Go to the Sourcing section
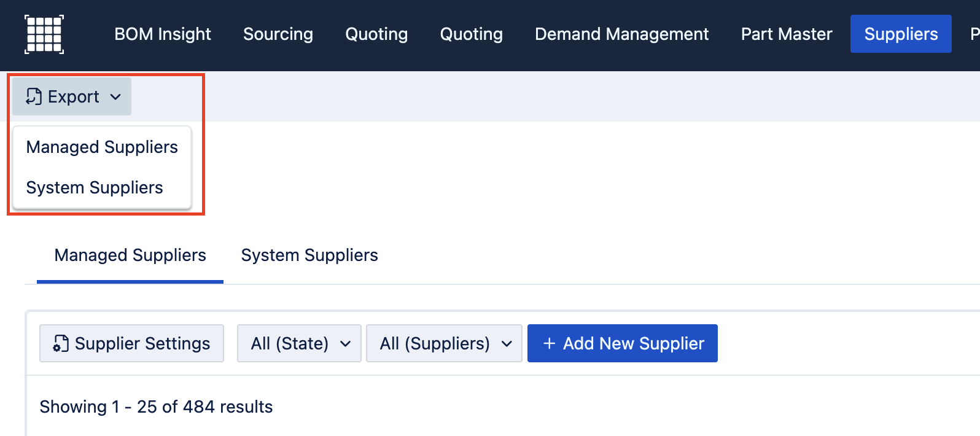This screenshot has height=436, width=980. [278, 34]
